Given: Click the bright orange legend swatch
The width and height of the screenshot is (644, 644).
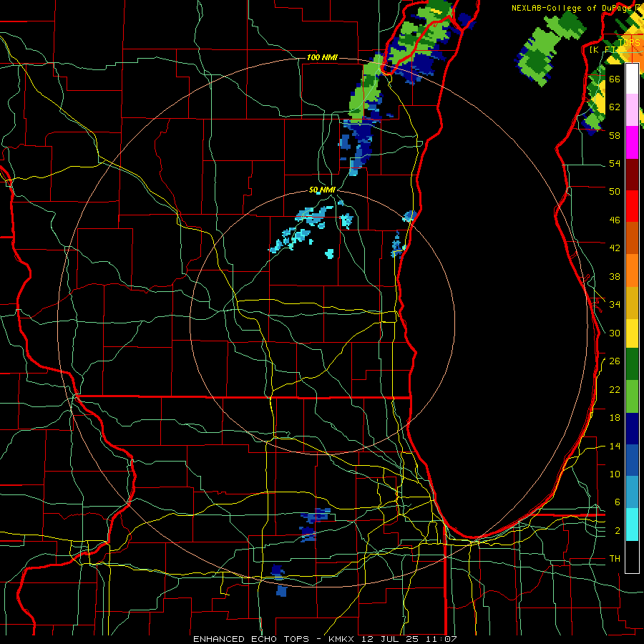Looking at the screenshot, I should click(x=632, y=270).
